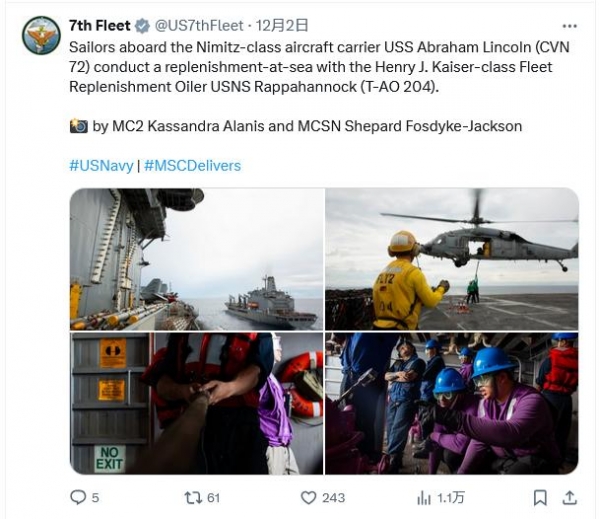
Task: Share the tweet using the upload arrow icon
Action: (569, 498)
